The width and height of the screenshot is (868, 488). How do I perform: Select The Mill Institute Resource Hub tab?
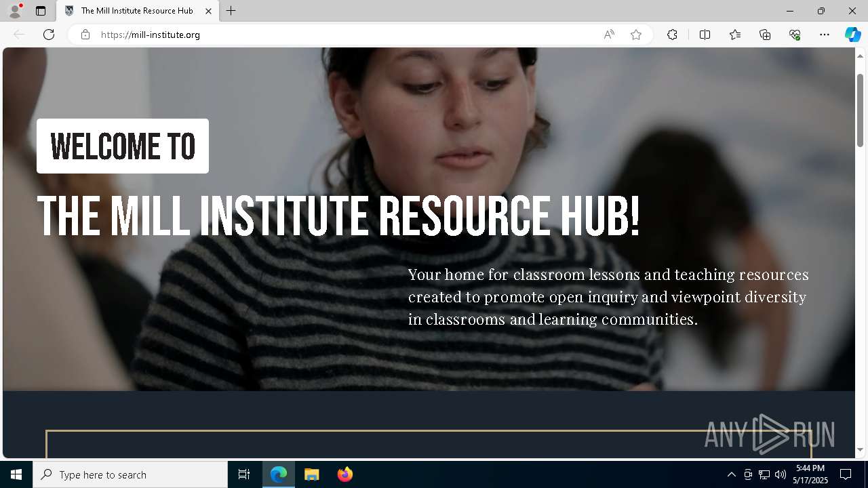pyautogui.click(x=138, y=11)
